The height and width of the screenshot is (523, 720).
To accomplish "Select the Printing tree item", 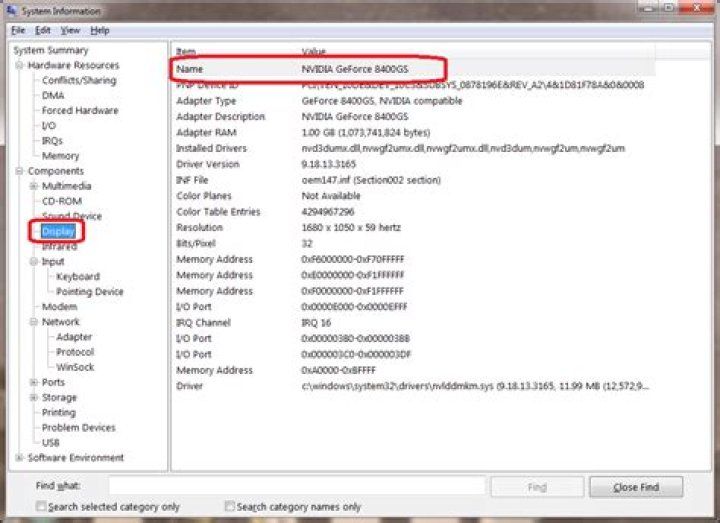I will (x=59, y=412).
